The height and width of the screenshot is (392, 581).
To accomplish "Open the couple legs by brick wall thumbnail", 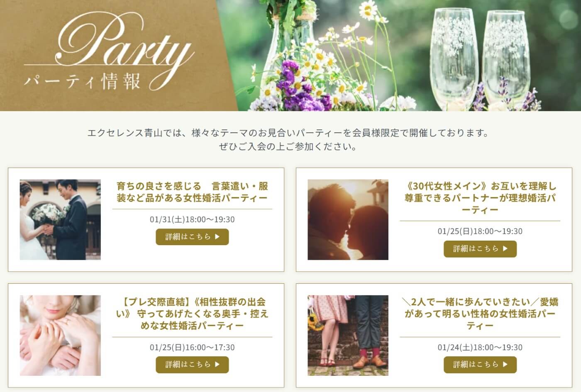I will tap(348, 336).
